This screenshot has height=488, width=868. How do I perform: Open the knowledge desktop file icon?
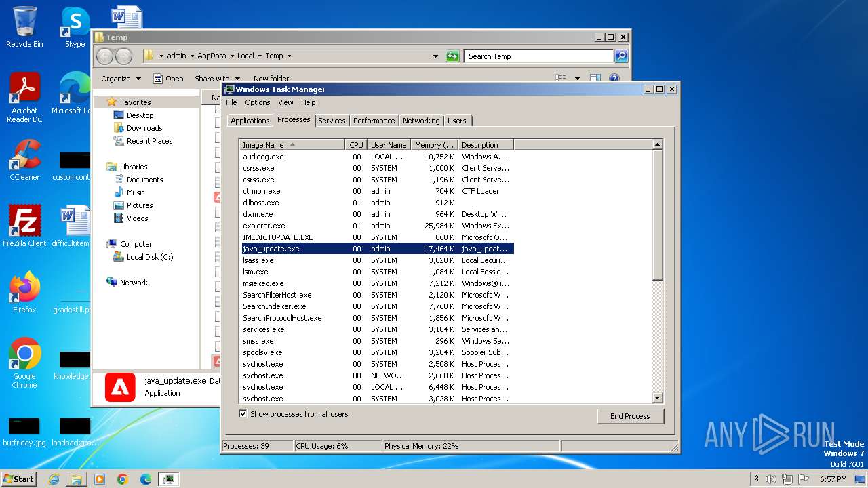[x=73, y=366]
